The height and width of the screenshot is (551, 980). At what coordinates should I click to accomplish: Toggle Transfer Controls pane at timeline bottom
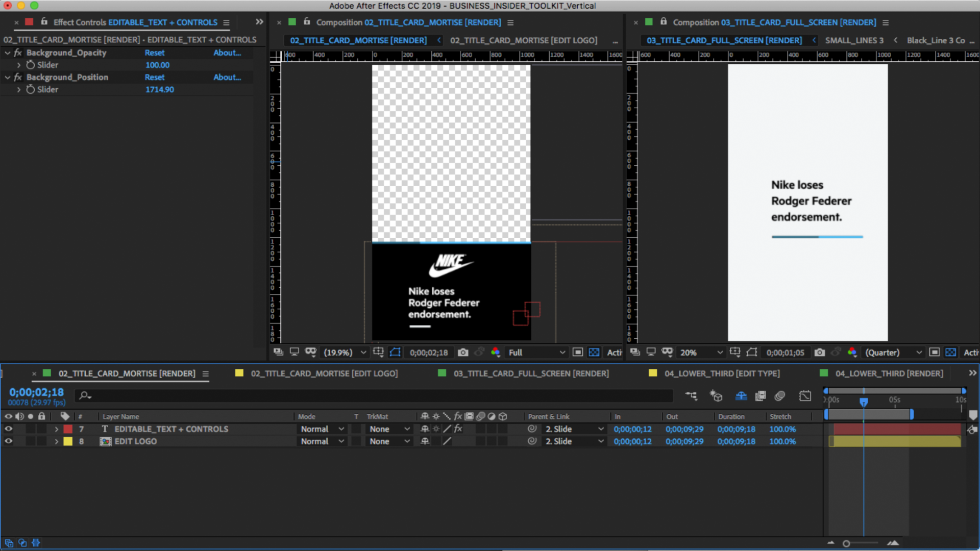(22, 543)
